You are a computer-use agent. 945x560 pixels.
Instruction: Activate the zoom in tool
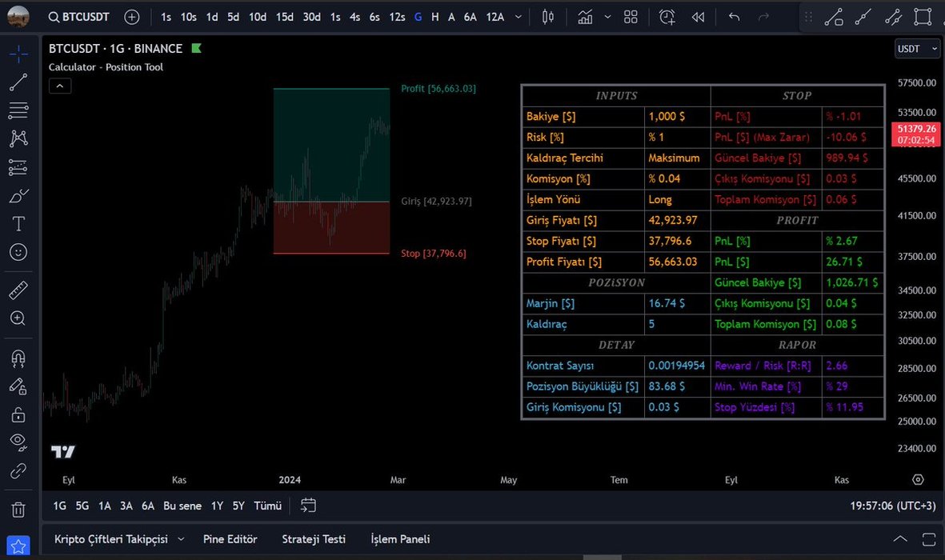[x=18, y=318]
